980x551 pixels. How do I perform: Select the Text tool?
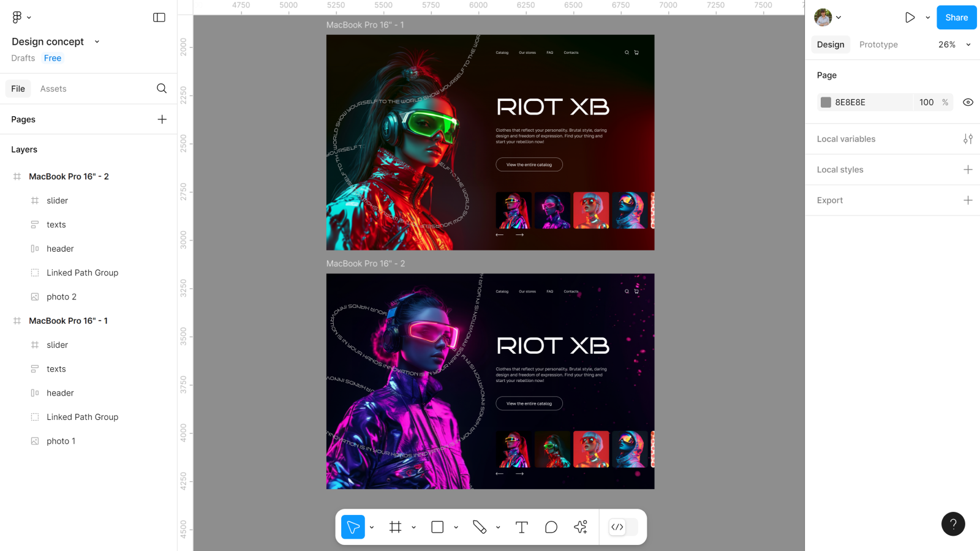tap(522, 527)
